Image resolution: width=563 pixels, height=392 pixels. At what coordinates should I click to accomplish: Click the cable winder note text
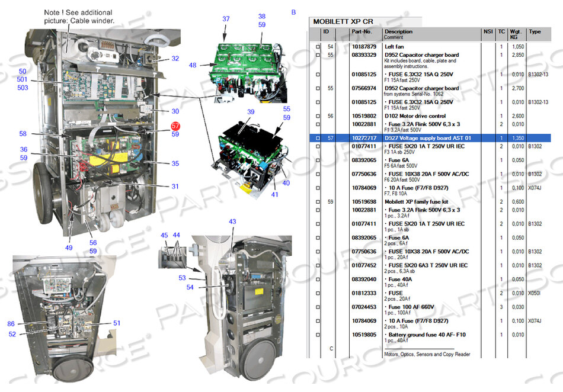coord(79,17)
